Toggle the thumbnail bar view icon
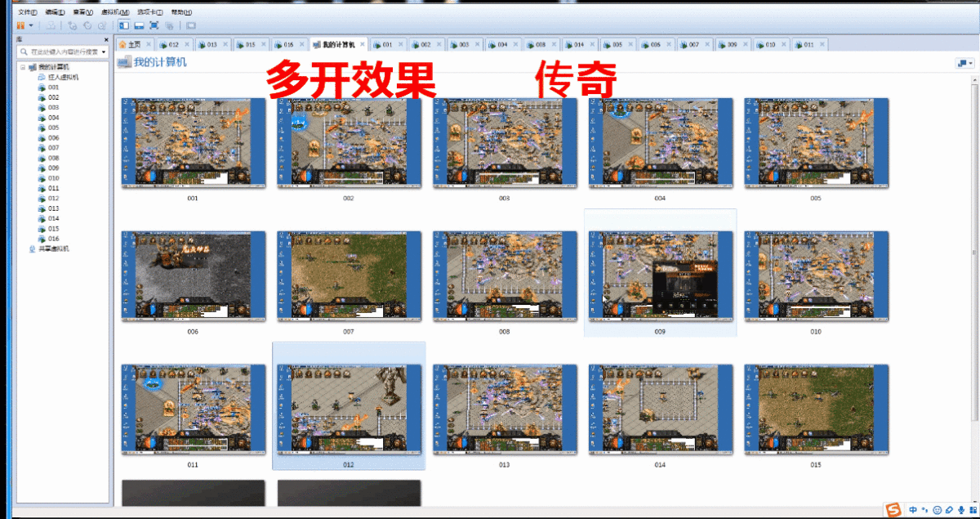 click(139, 26)
